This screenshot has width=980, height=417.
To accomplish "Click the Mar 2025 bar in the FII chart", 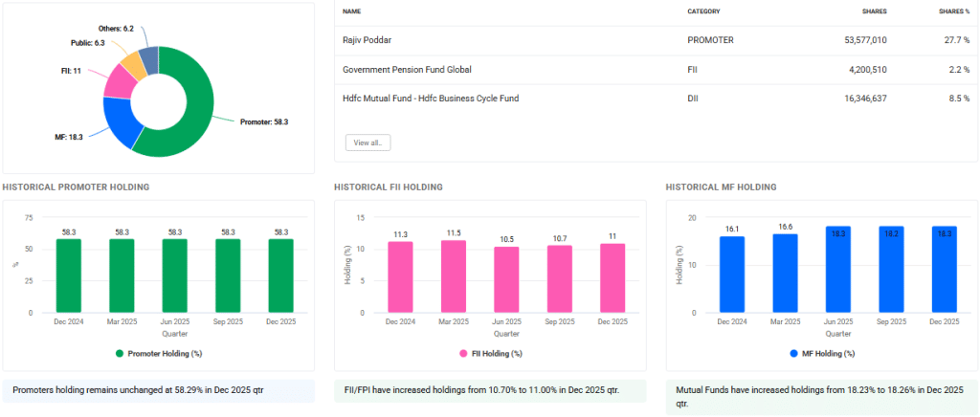I will pos(456,275).
